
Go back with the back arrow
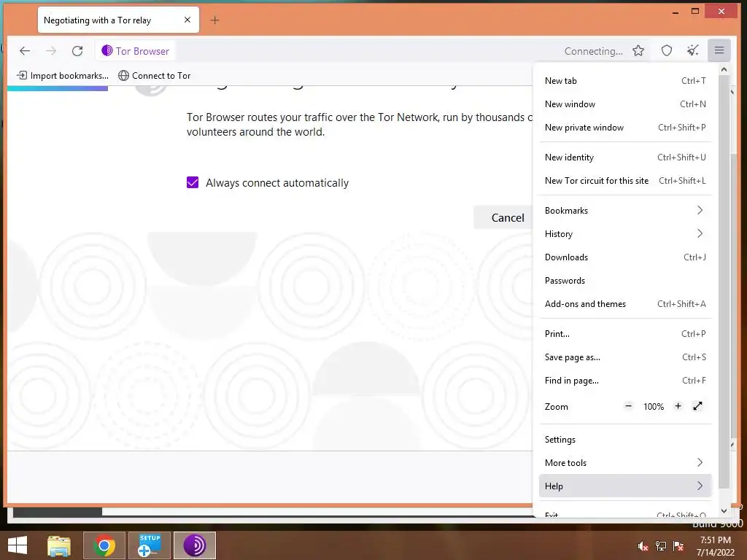pos(25,51)
